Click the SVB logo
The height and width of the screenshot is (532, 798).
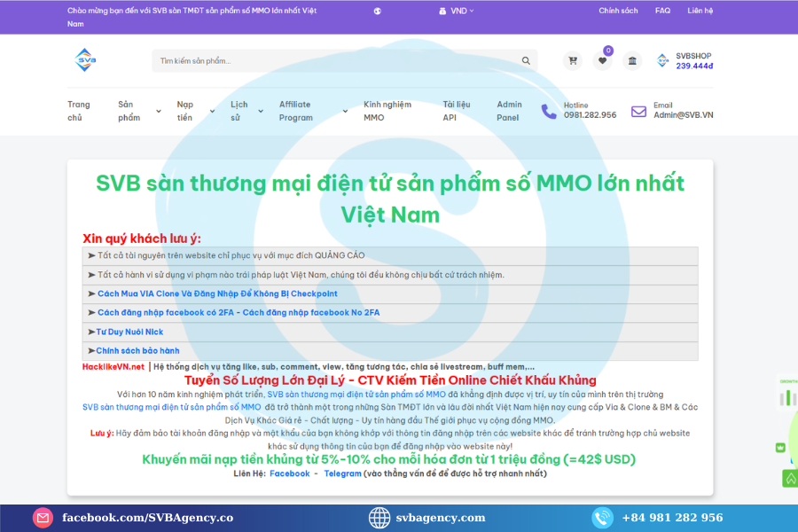[x=84, y=60]
